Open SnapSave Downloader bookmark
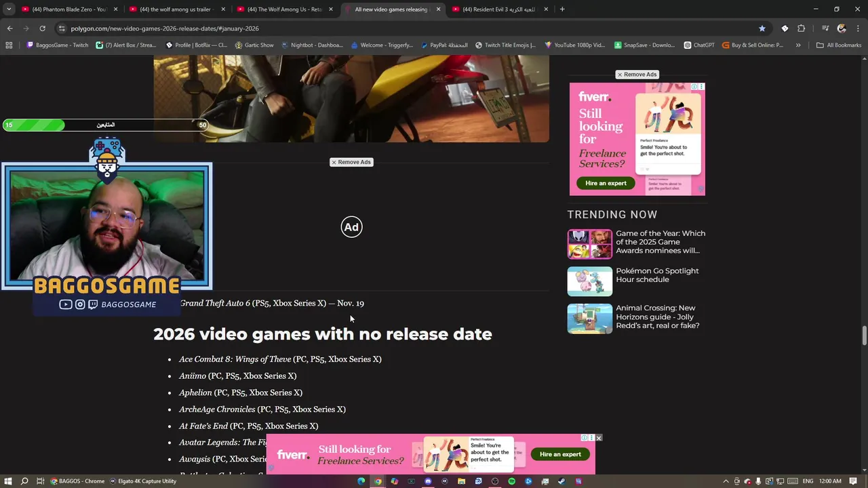This screenshot has height=488, width=868. point(644,45)
